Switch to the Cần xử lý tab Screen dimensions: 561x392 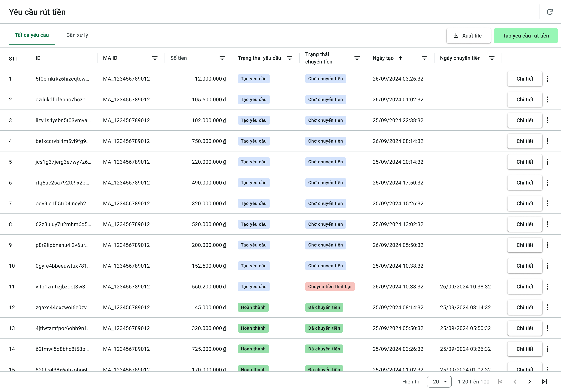[77, 35]
